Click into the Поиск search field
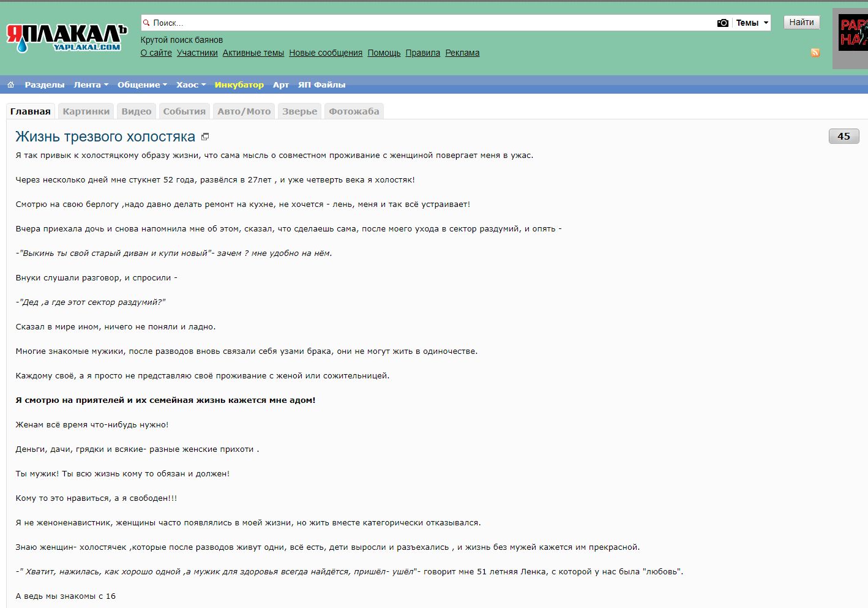Screen dimensions: 868x608 (428, 23)
